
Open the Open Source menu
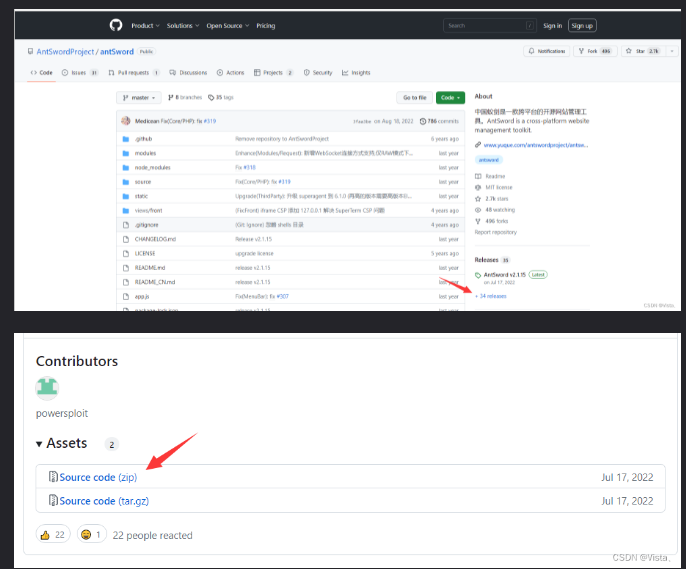(228, 26)
